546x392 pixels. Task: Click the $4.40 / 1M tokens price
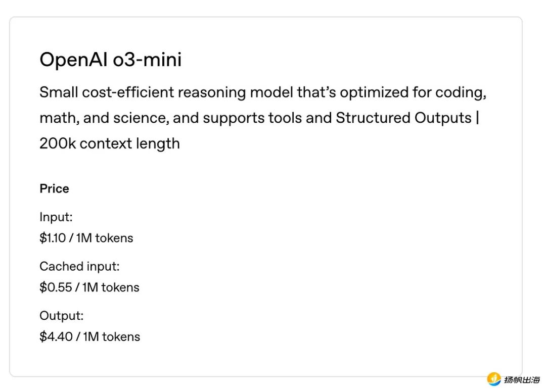click(90, 337)
